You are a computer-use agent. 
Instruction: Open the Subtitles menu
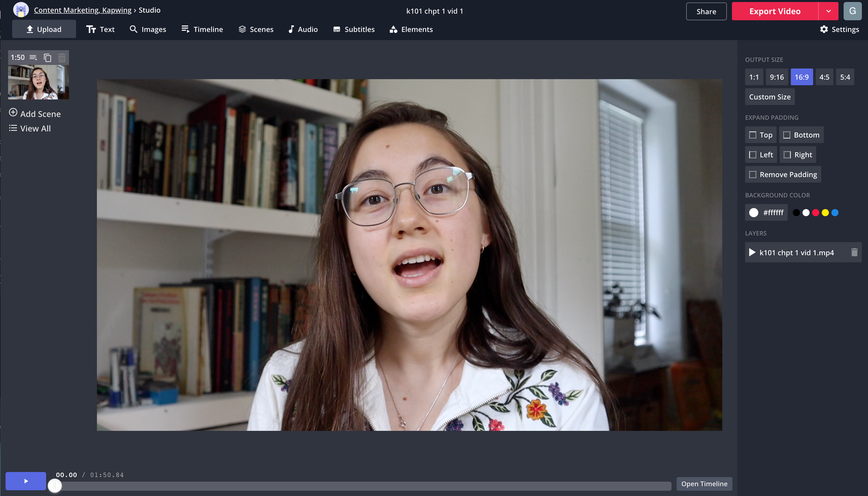tap(354, 30)
